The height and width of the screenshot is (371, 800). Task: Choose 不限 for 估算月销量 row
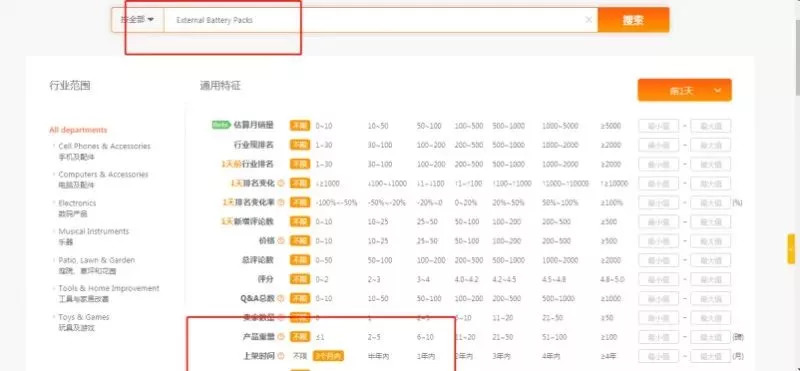pyautogui.click(x=300, y=126)
